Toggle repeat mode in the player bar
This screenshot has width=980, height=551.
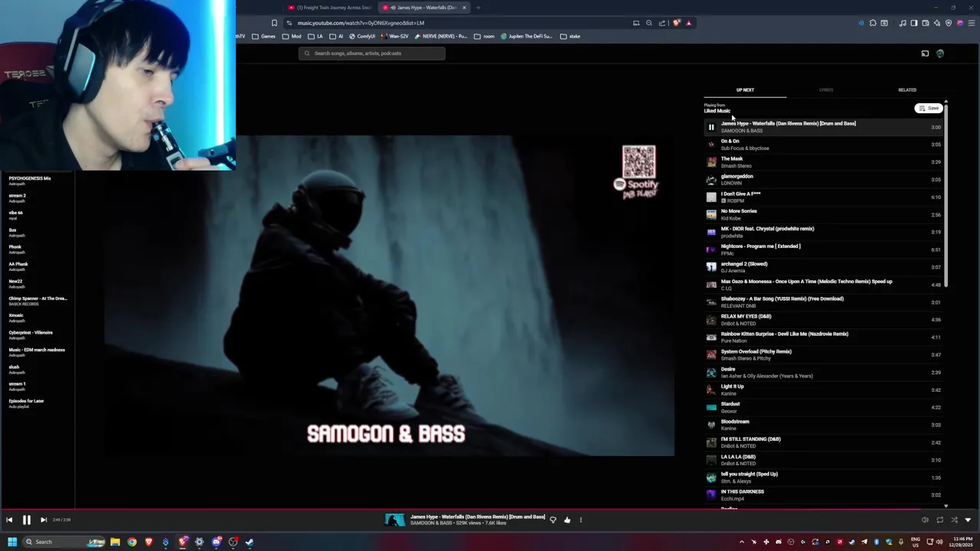[x=939, y=520]
